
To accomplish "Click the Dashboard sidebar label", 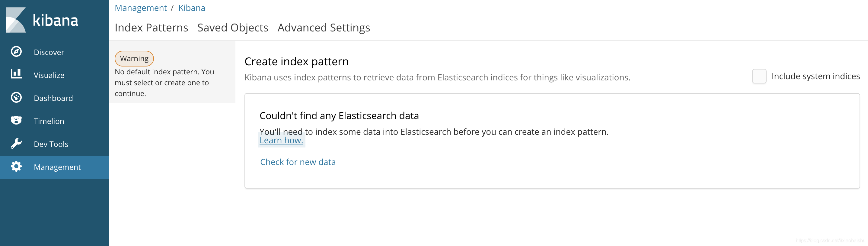I will pos(53,98).
